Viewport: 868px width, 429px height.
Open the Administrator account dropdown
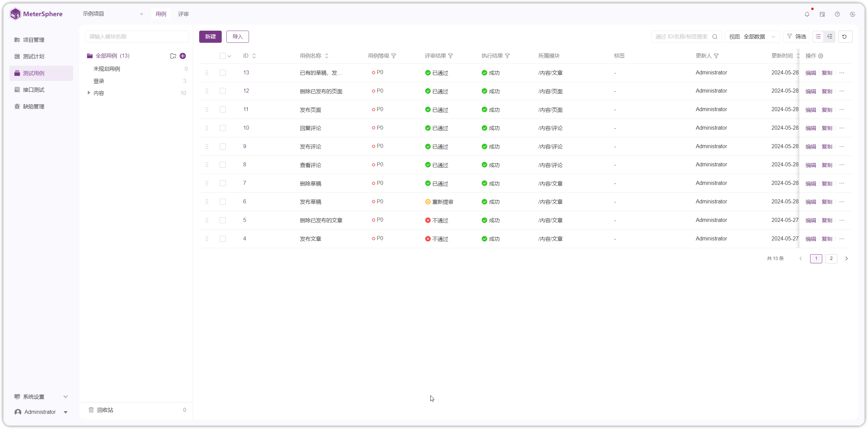41,412
